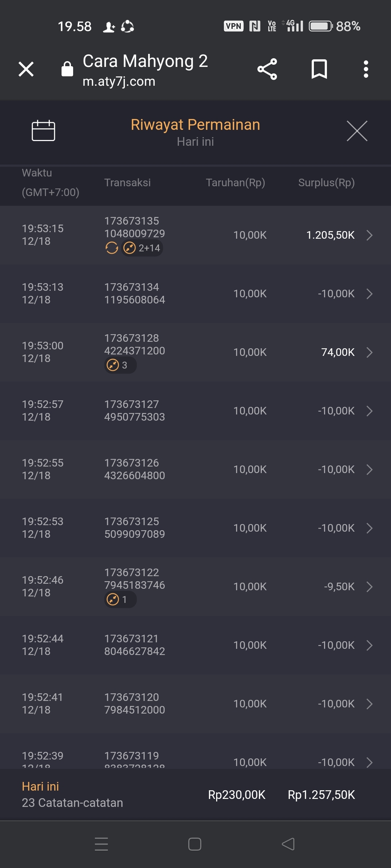Tap the free spin icon on the 19:53:15 record
Viewport: 391px width, 868px height.
click(x=112, y=248)
